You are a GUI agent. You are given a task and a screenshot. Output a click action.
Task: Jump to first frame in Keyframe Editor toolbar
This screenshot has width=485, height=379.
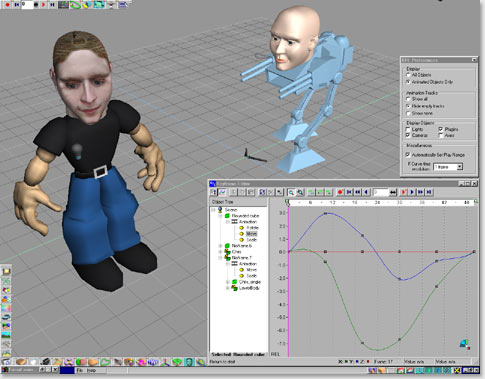349,192
